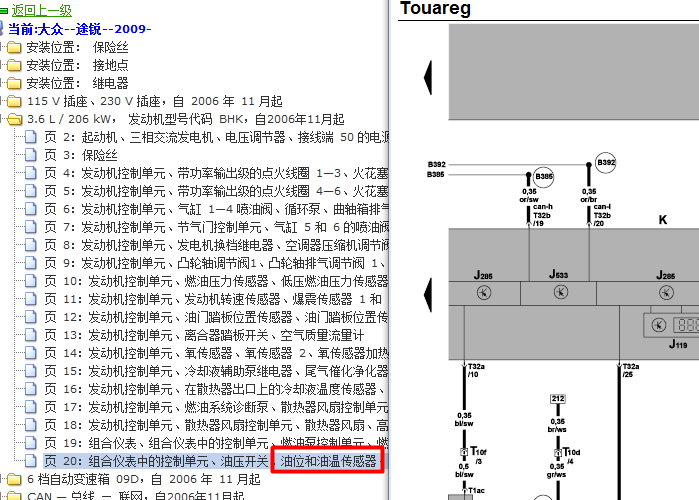The height and width of the screenshot is (500, 699).
Task: Click the 212 reference box in diagram
Action: [558, 398]
